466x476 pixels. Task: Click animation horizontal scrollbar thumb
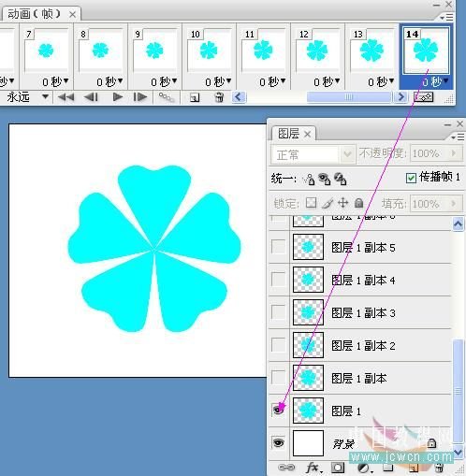coord(348,97)
